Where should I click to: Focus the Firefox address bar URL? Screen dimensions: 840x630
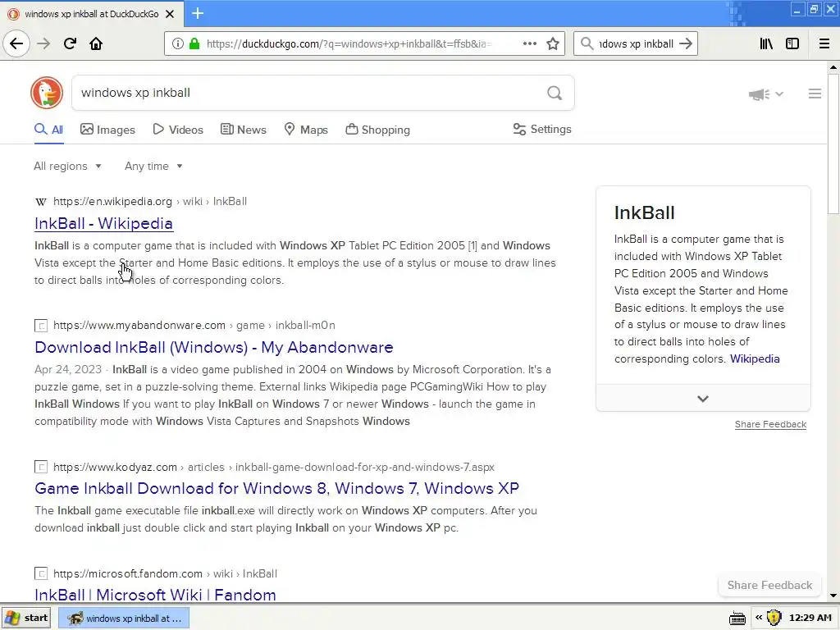click(348, 43)
